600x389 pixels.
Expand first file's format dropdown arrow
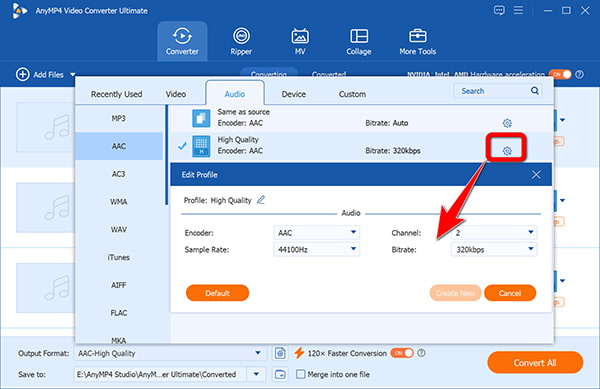point(562,120)
